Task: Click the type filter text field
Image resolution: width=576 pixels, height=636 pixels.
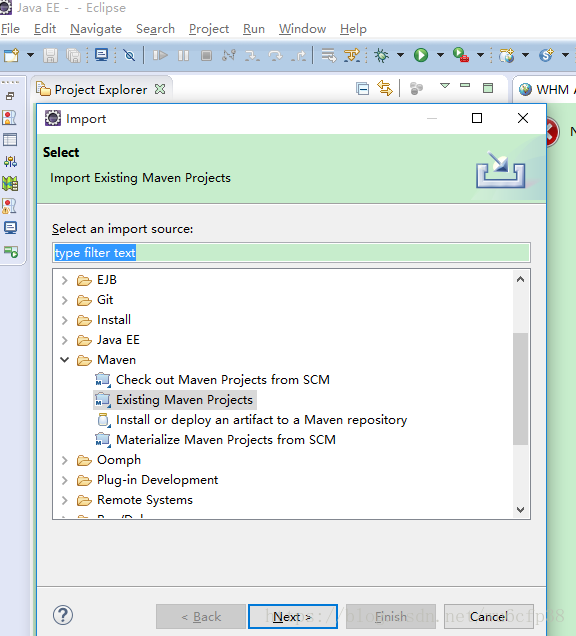Action: click(291, 253)
